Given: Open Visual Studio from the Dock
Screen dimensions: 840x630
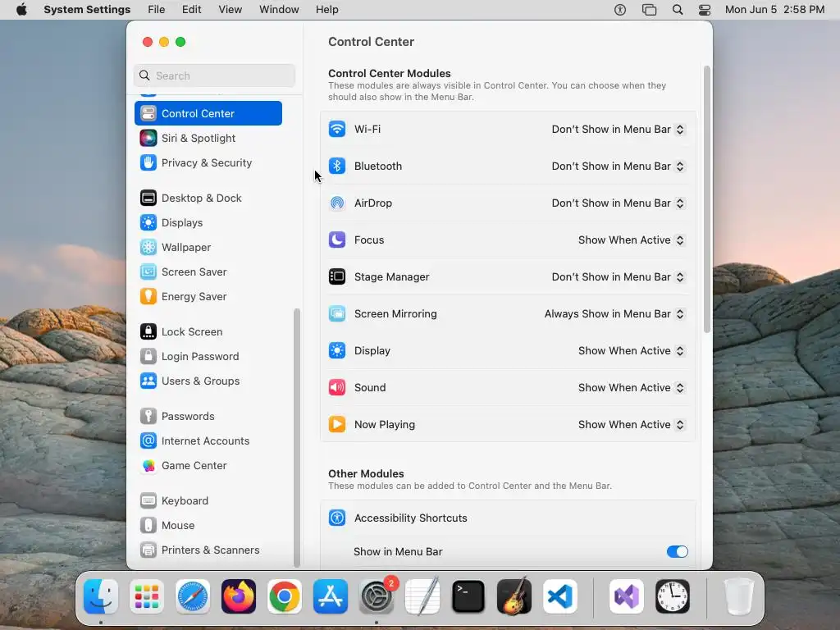Looking at the screenshot, I should [627, 596].
